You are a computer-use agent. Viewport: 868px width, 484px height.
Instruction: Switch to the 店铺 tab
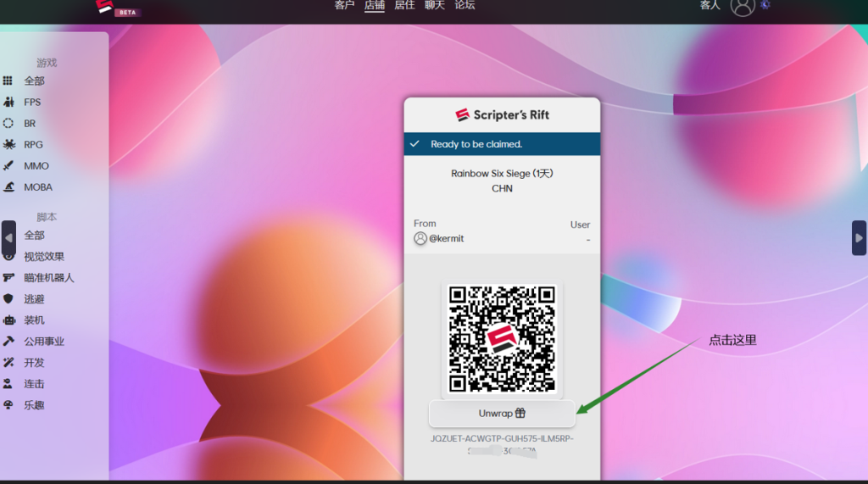375,5
